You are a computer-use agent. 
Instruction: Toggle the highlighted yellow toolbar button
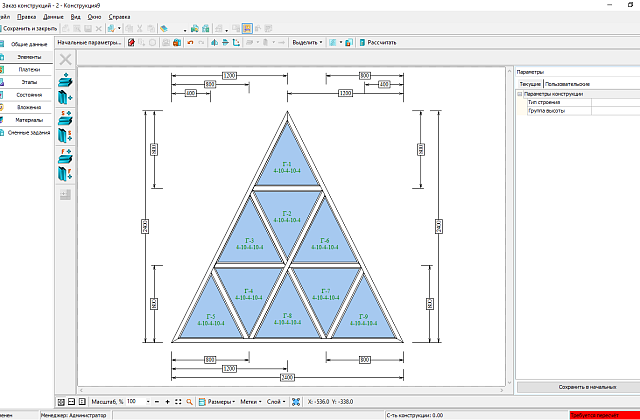[247, 29]
